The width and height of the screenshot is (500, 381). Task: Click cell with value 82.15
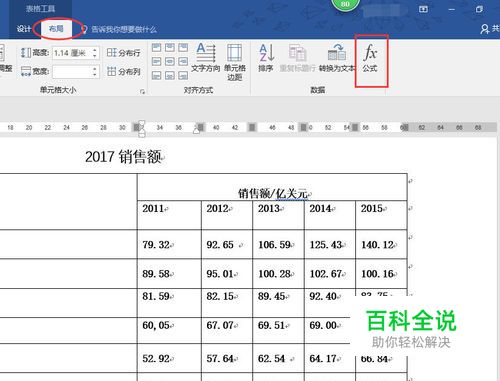[x=227, y=303]
